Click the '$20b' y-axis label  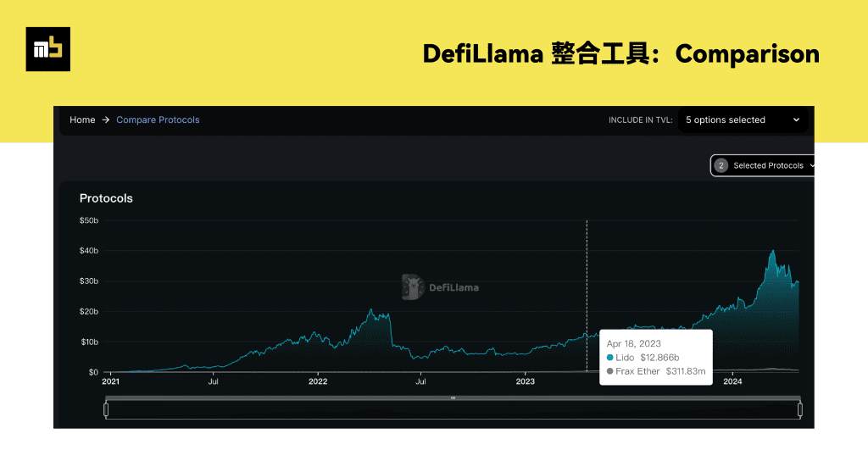click(88, 312)
